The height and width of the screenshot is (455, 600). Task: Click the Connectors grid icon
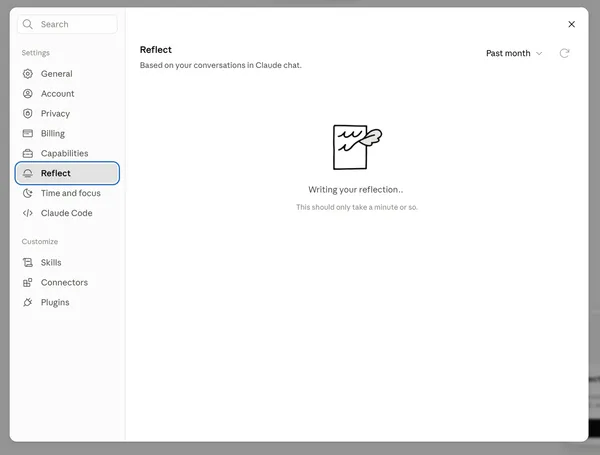click(28, 282)
